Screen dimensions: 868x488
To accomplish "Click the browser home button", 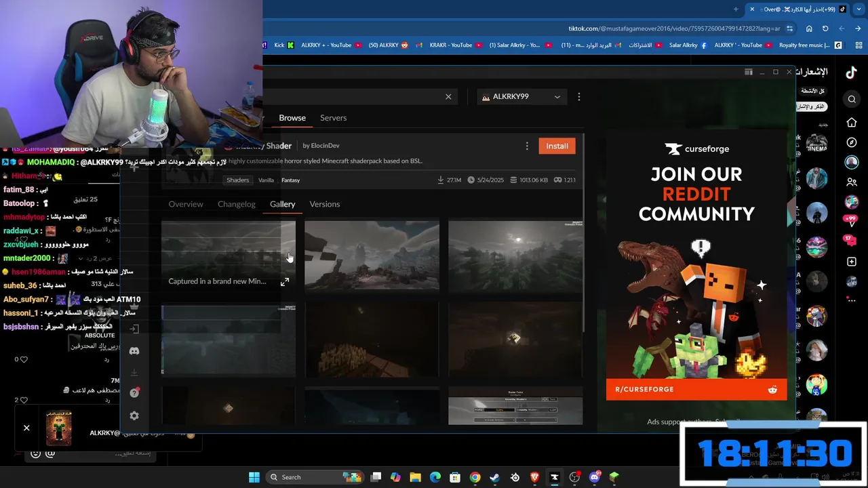I will click(x=809, y=28).
